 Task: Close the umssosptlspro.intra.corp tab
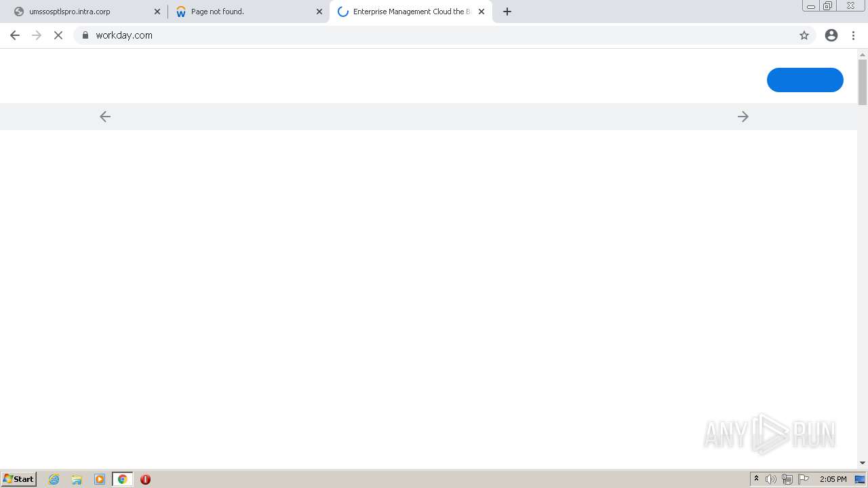[x=157, y=12]
